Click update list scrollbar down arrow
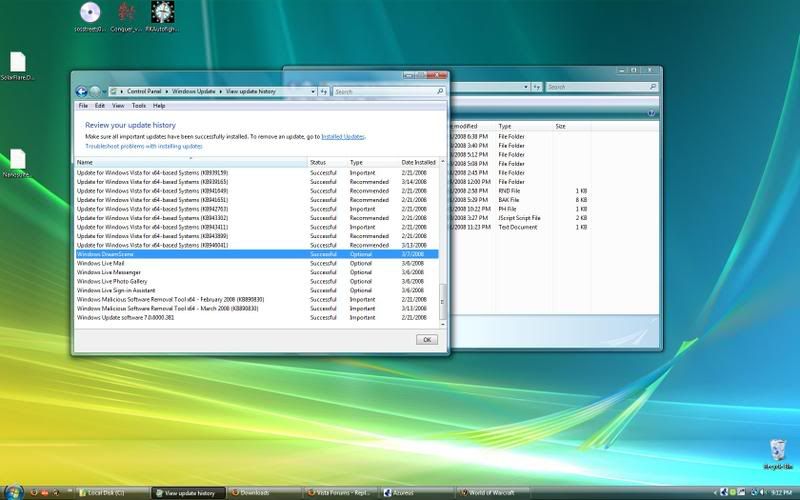 (x=442, y=323)
